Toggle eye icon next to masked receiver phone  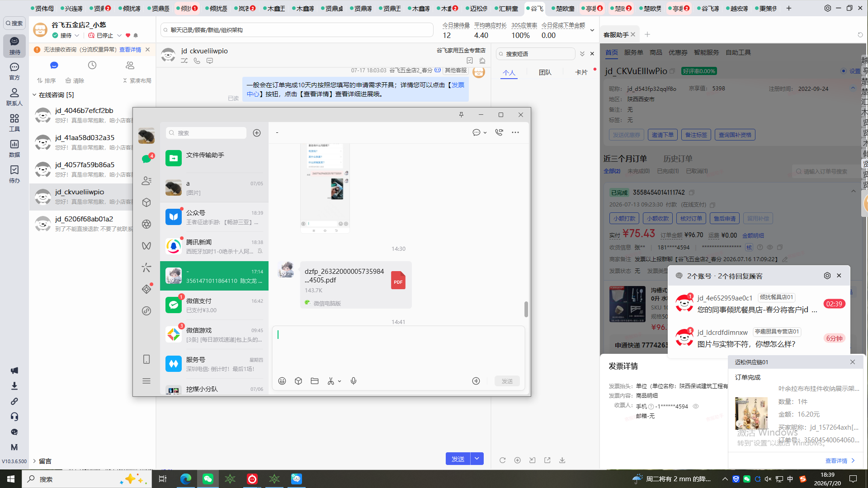[x=770, y=247]
